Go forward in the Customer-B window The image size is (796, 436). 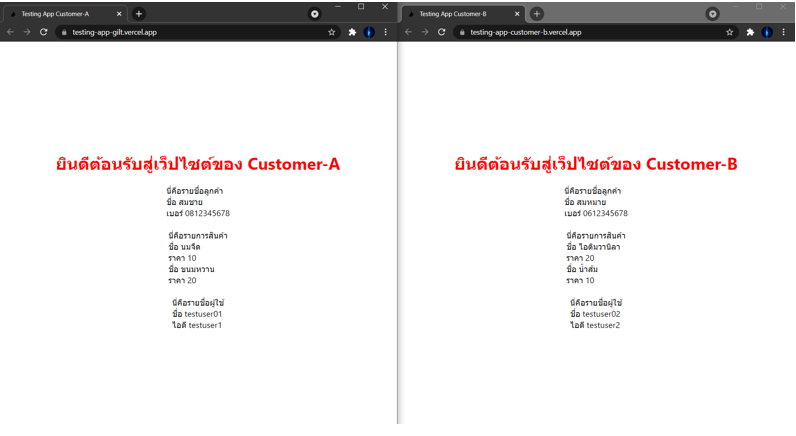425,32
